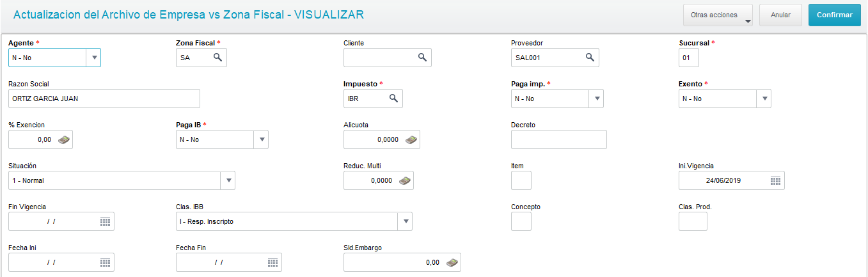
Task: Open the Cliente lookup magnifier
Action: (x=422, y=58)
